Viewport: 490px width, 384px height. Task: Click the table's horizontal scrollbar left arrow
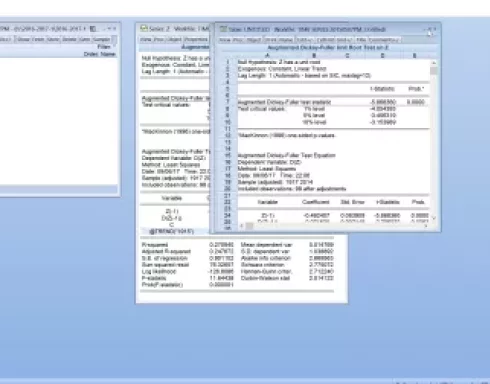point(241,226)
